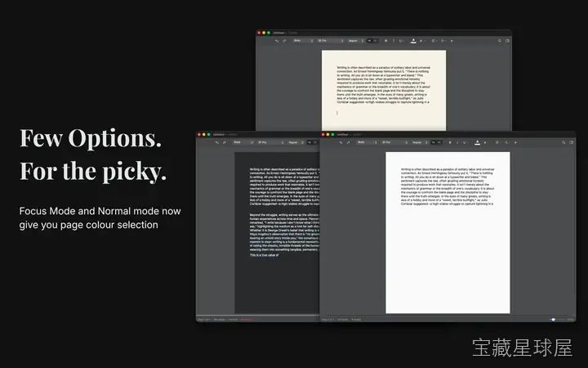588x368 pixels.
Task: Open Regular weight dropdown in front window
Action: (x=420, y=142)
